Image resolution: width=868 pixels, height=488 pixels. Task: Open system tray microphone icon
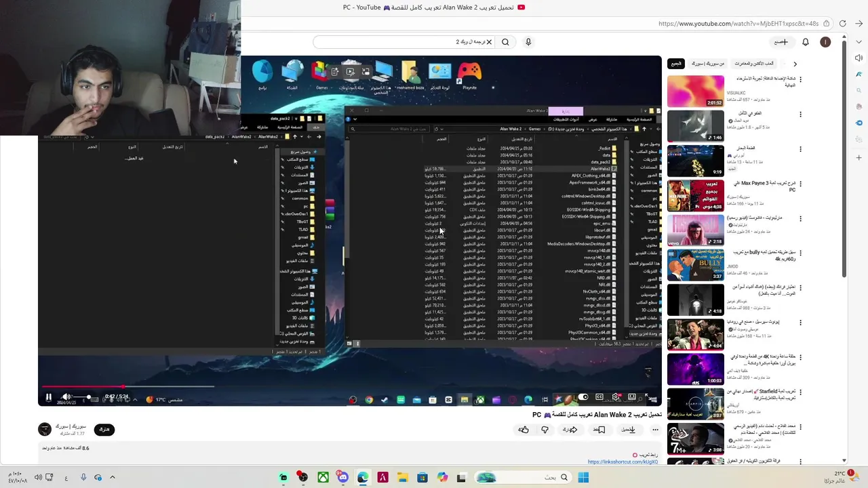click(x=83, y=477)
